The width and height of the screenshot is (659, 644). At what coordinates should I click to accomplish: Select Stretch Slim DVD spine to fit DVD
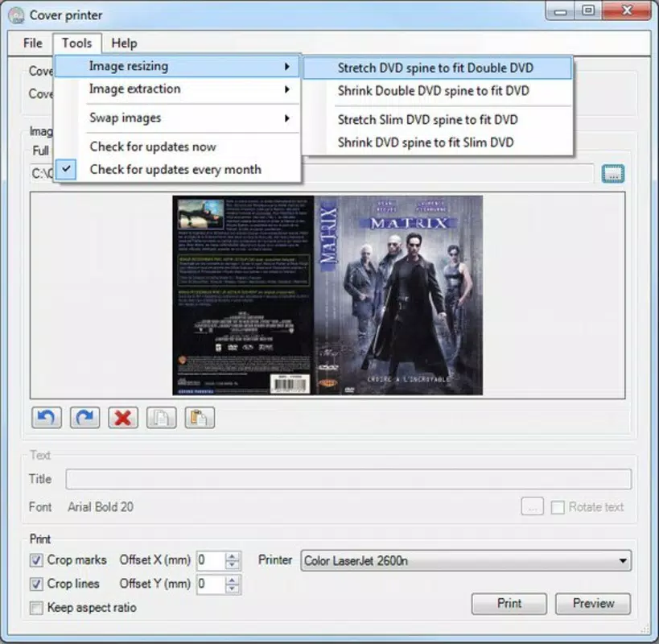[x=438, y=120]
